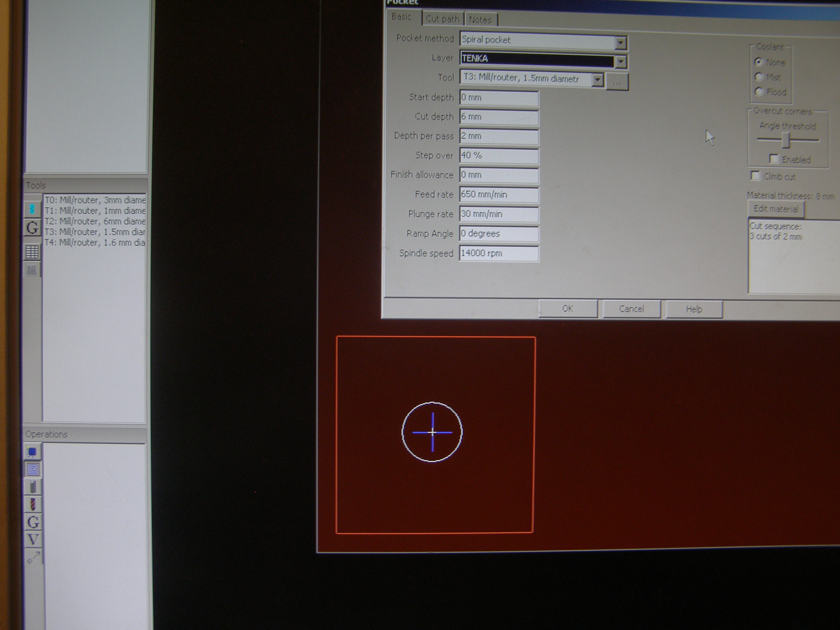
Task: Click the Feed rate input field
Action: (499, 195)
